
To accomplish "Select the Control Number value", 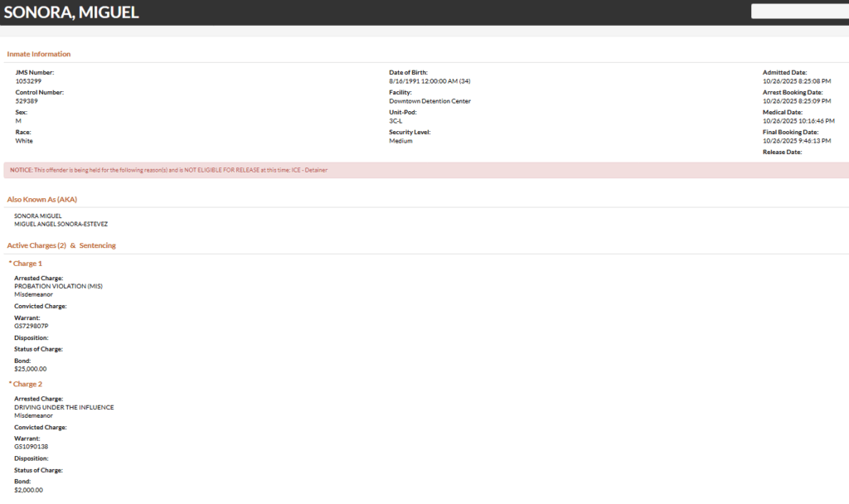I will (27, 101).
